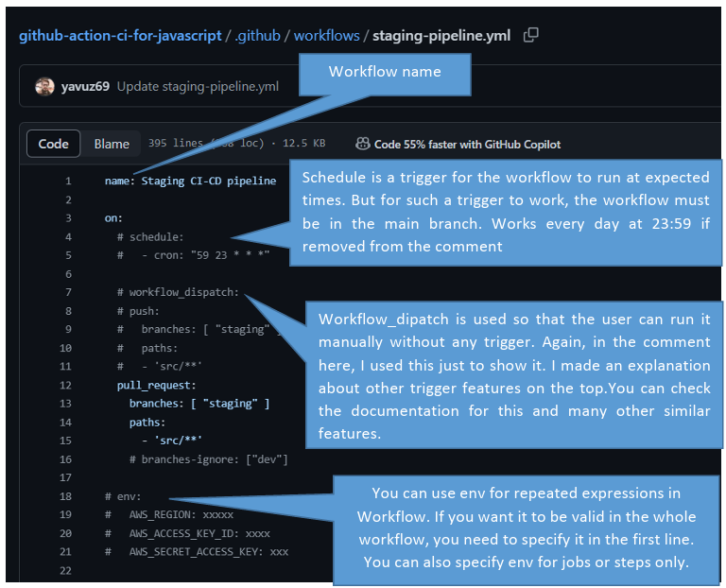Image resolution: width=726 pixels, height=588 pixels.
Task: Select line number 3
Action: 68,218
